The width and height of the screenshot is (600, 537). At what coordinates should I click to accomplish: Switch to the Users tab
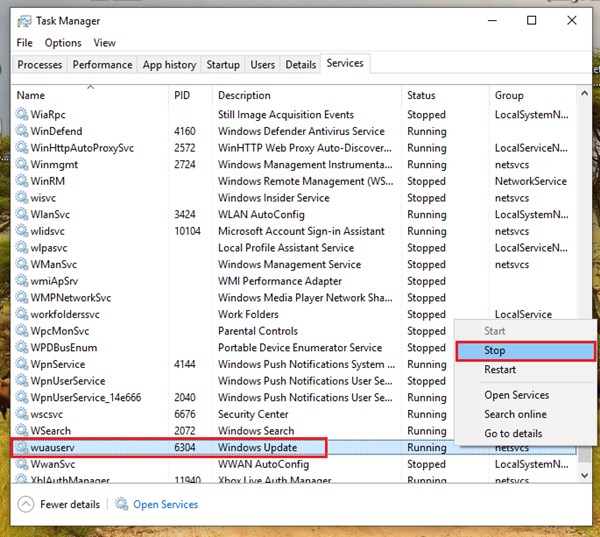coord(262,64)
